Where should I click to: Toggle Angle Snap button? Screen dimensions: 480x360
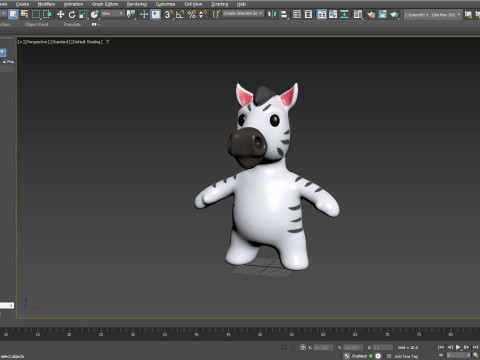click(x=180, y=14)
